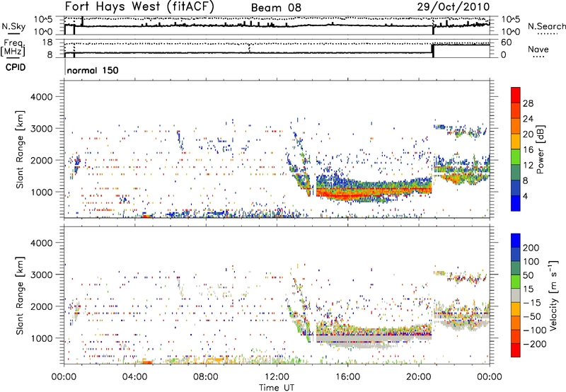The image size is (566, 392).
Task: Click the velocity panel 'Slant Range [km]' label
Action: click(x=20, y=295)
